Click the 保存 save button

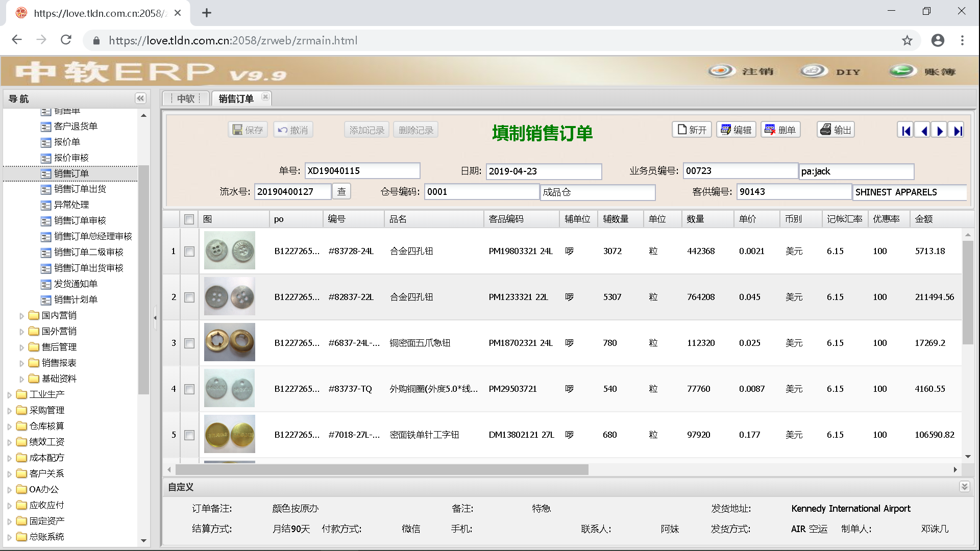[x=248, y=130]
